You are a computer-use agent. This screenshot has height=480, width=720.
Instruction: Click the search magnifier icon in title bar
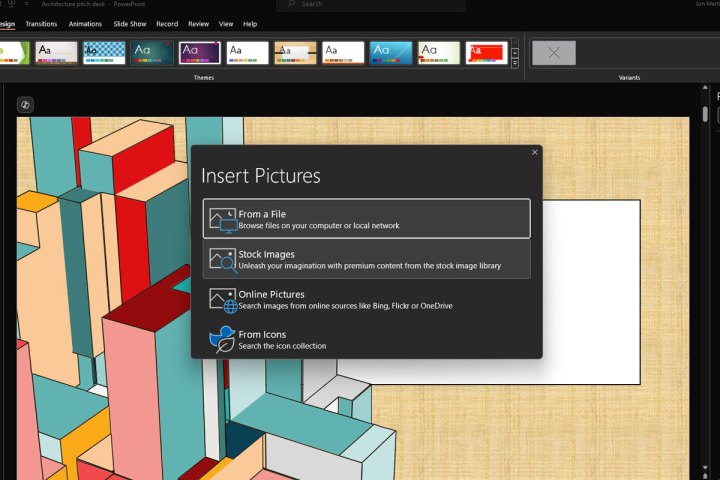[x=292, y=4]
